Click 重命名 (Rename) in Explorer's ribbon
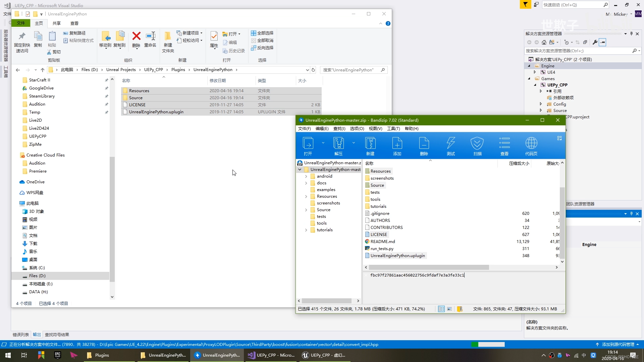Image resolution: width=644 pixels, height=362 pixels. coord(150,40)
